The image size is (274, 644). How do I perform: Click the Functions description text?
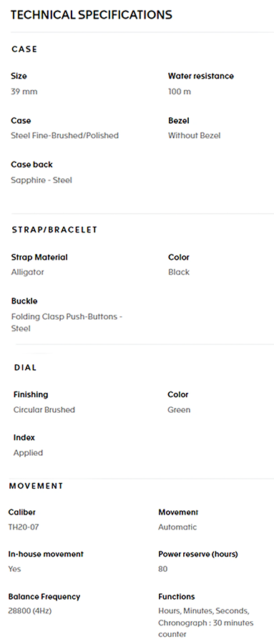click(x=206, y=623)
